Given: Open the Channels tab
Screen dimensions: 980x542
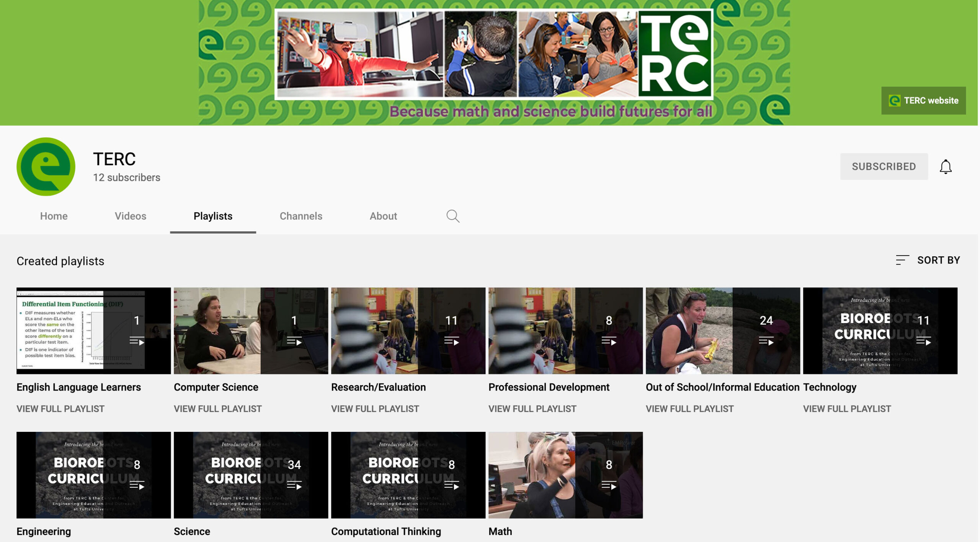Looking at the screenshot, I should tap(301, 216).
